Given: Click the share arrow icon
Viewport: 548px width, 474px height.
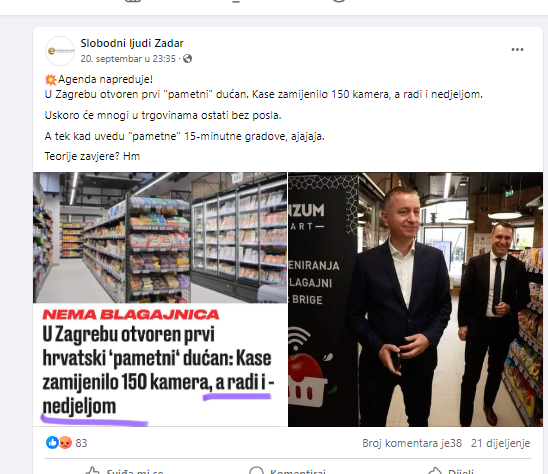Looking at the screenshot, I should click(434, 471).
